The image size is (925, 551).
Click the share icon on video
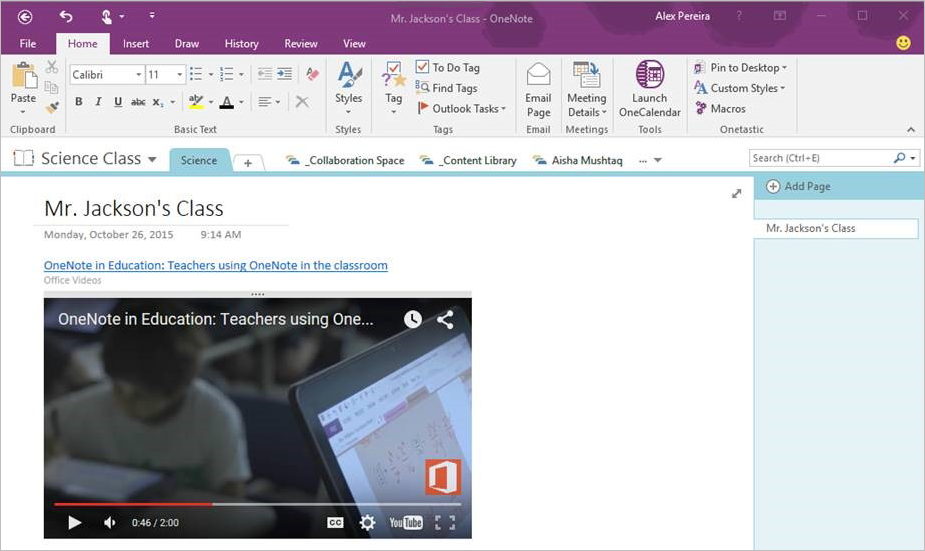tap(445, 320)
